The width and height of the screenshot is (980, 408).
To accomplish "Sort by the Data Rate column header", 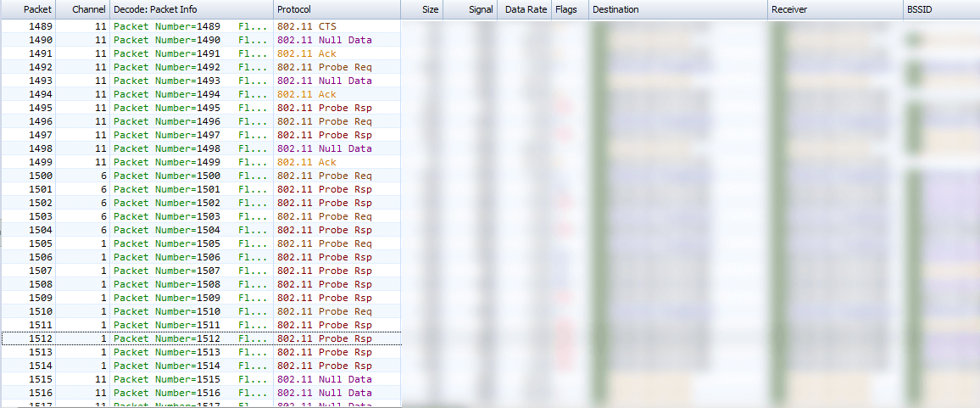I will tap(524, 9).
